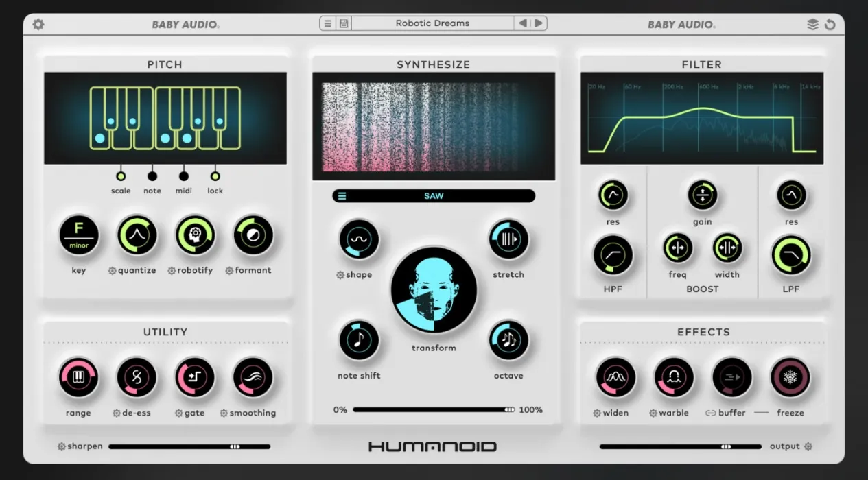Go to the previous preset arrow

click(522, 23)
